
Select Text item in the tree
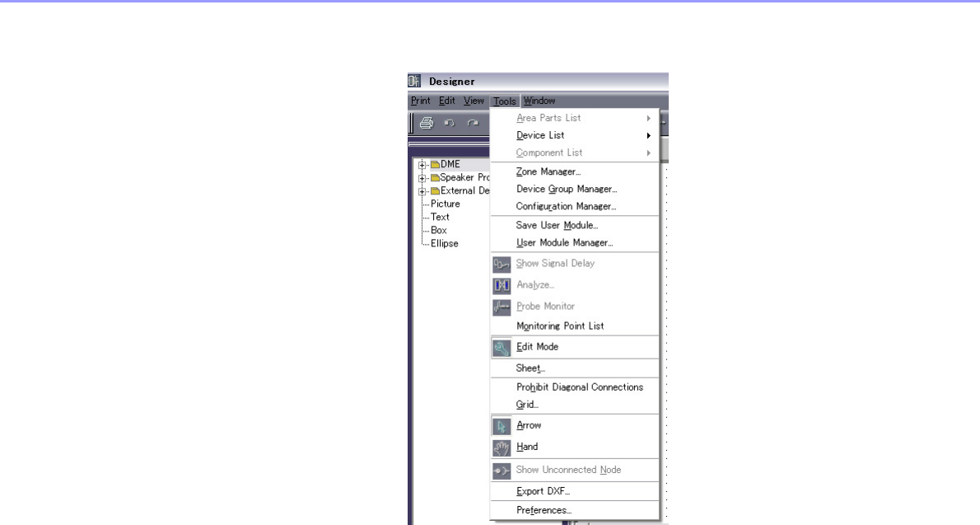click(x=440, y=217)
